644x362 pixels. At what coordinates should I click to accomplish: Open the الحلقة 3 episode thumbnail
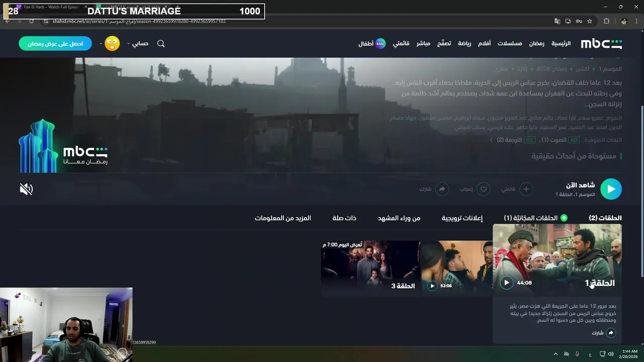pos(370,268)
